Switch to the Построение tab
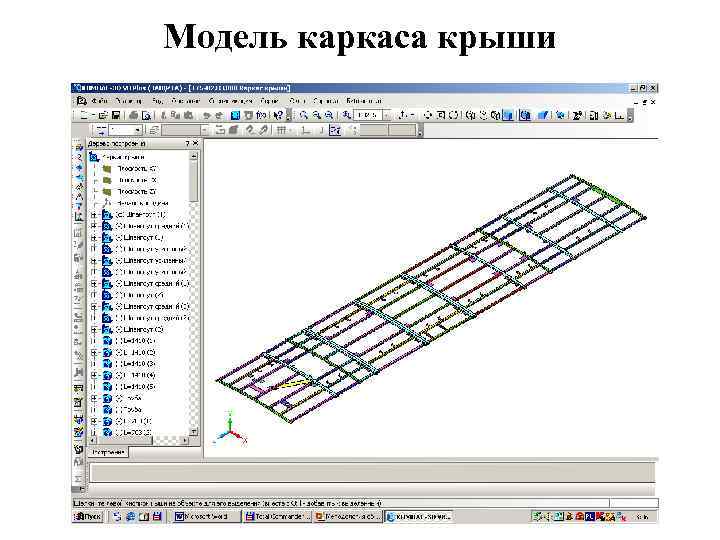The height and width of the screenshot is (540, 720). click(x=109, y=452)
